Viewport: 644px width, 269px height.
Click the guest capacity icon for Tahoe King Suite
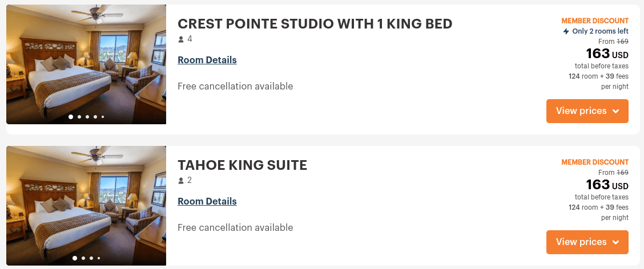[x=182, y=181]
